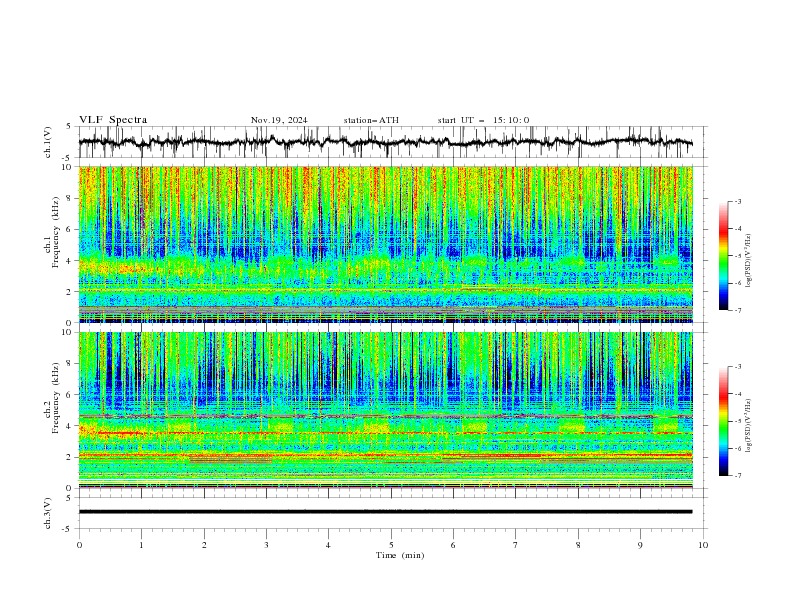Click the date 'Nov.19, 2024' label
Screen dimensions: 792x612
[279, 120]
